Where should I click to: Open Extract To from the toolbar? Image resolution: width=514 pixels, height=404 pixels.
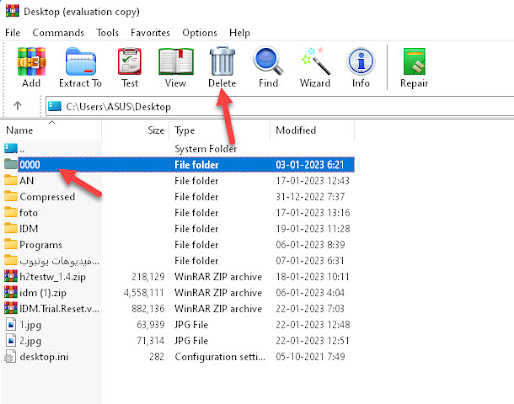coord(80,67)
